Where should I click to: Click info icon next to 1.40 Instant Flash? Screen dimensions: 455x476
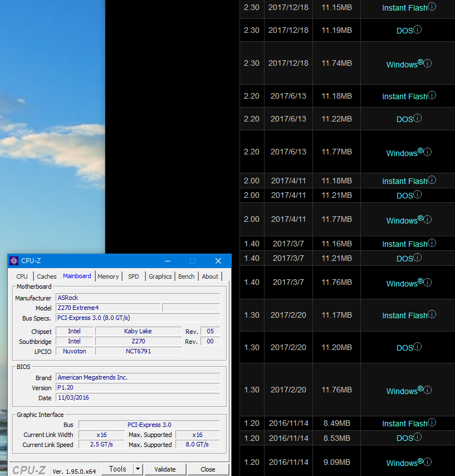[x=432, y=243]
